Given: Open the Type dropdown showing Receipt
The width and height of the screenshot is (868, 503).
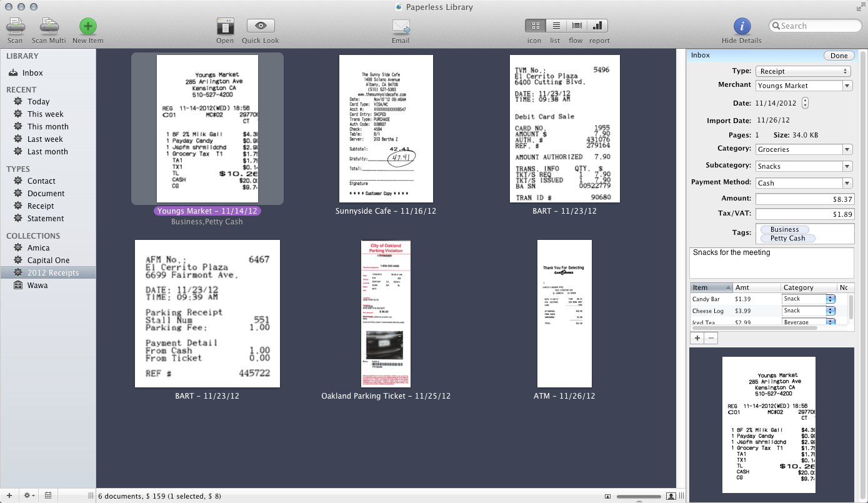Looking at the screenshot, I should pyautogui.click(x=803, y=71).
